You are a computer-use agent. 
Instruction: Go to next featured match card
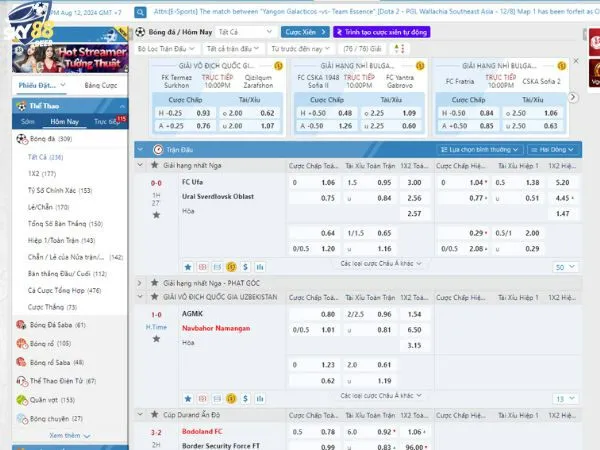point(573,98)
